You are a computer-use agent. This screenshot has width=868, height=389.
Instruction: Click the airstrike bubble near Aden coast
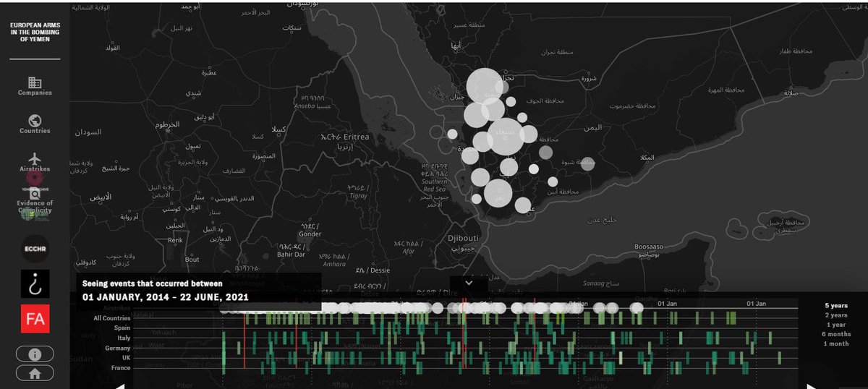pyautogui.click(x=523, y=205)
